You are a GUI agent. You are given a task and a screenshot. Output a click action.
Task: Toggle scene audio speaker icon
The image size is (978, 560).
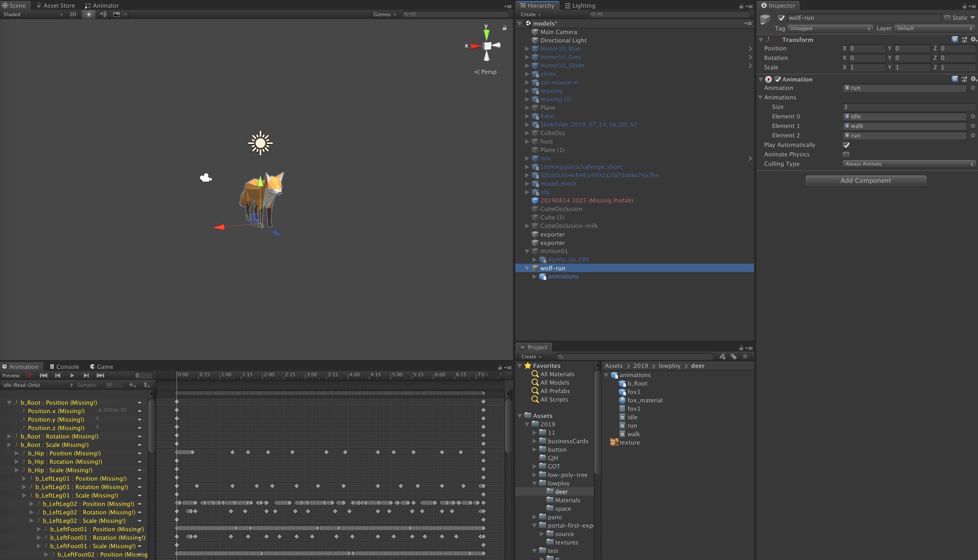point(102,14)
